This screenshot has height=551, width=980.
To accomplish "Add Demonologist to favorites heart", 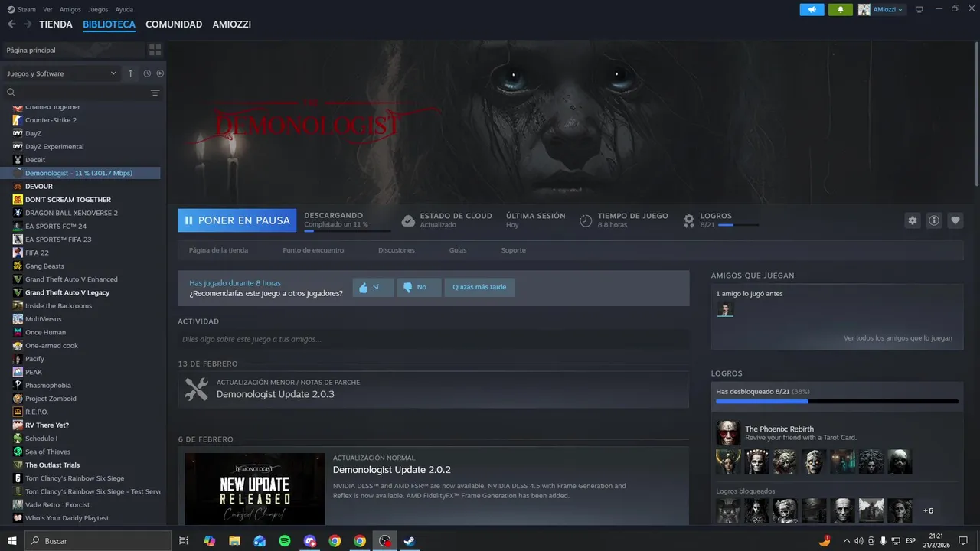I will tap(955, 220).
